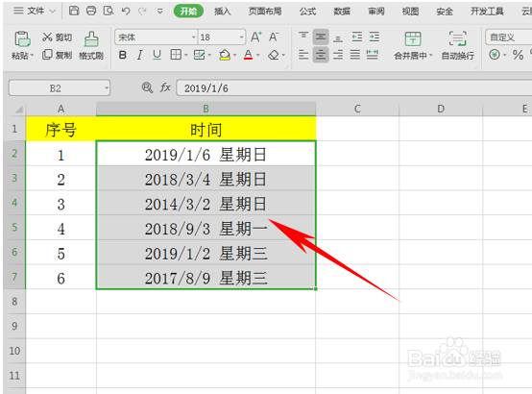Switch to the Insert tab
This screenshot has width=532, height=394.
point(222,12)
